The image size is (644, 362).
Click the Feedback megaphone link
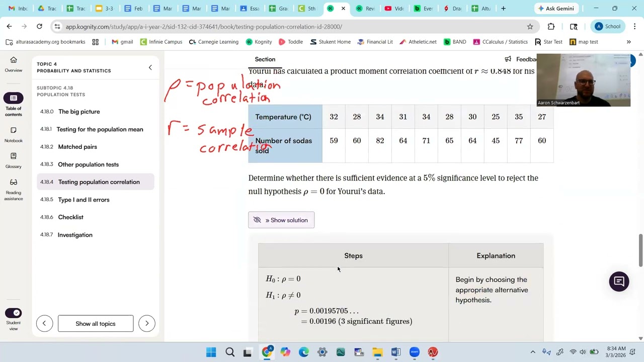coord(522,59)
